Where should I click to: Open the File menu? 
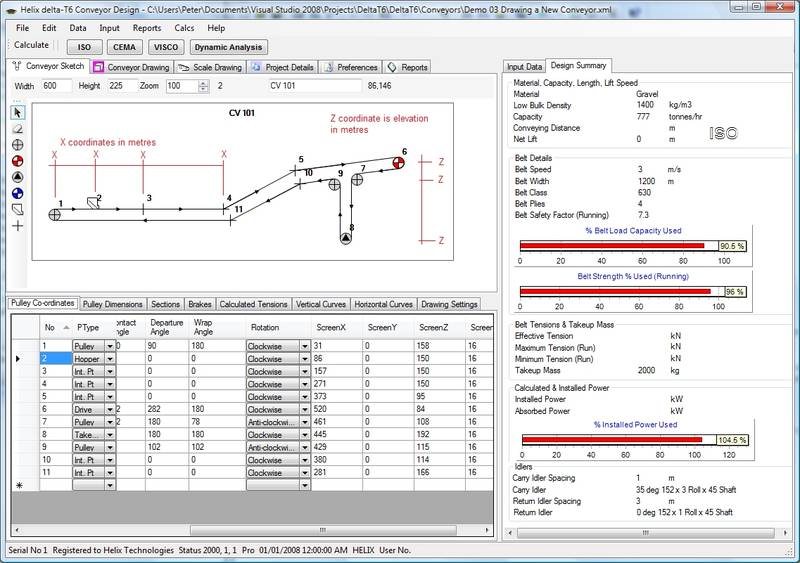point(22,28)
